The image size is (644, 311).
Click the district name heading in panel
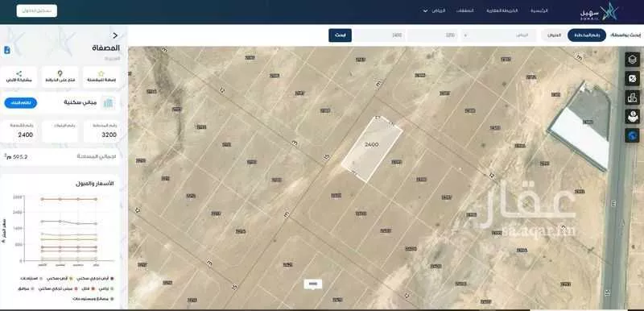pos(106,48)
